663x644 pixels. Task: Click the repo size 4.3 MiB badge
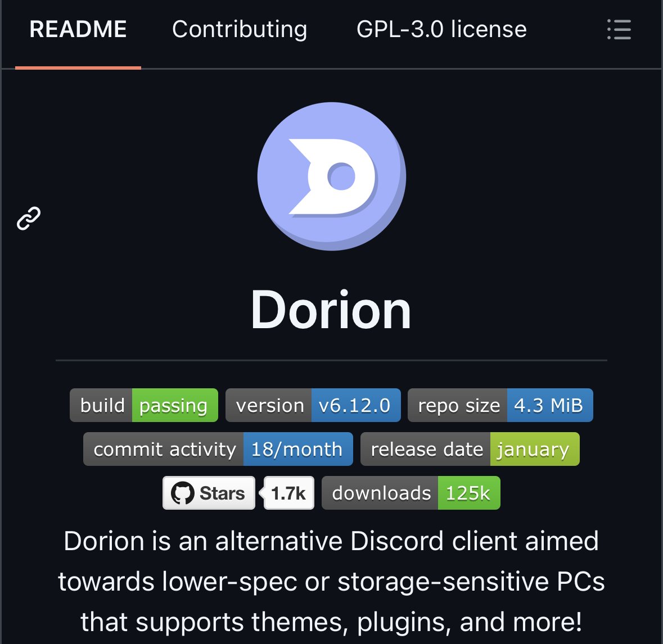(x=500, y=405)
